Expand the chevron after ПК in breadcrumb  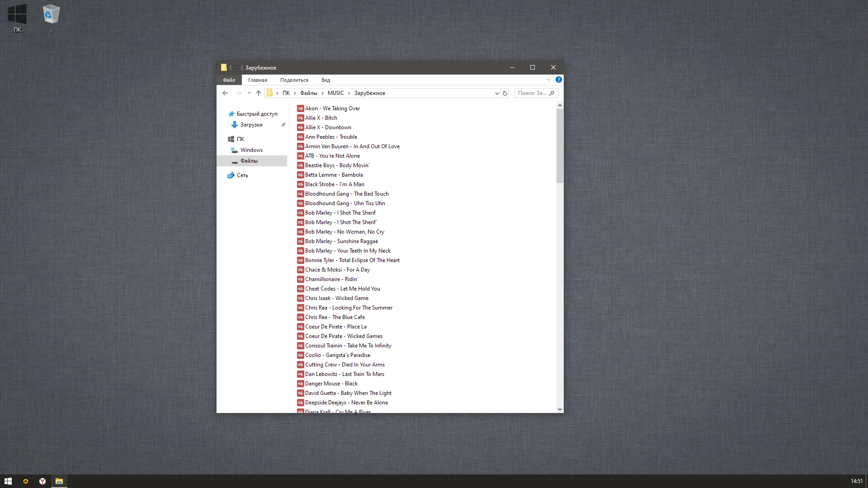coord(295,93)
